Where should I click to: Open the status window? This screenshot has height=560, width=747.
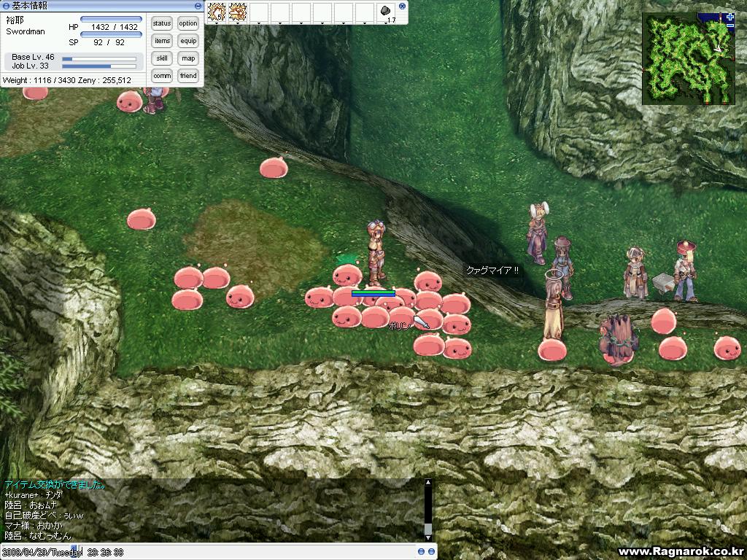(x=162, y=23)
